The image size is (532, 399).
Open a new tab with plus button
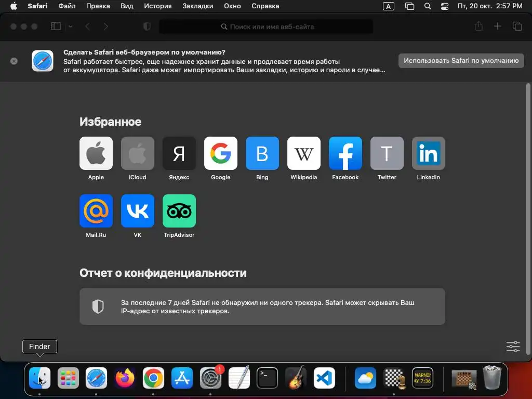(497, 26)
